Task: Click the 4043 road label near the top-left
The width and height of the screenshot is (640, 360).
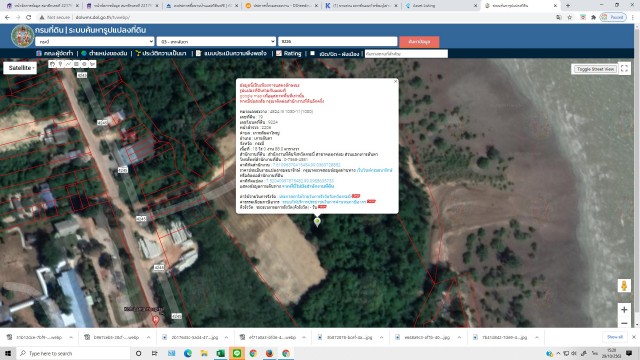Action: (x=82, y=76)
